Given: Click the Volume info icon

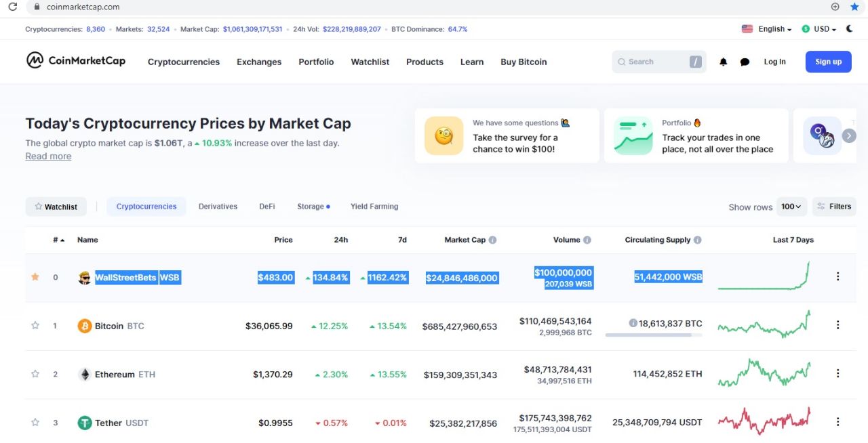Looking at the screenshot, I should point(587,240).
